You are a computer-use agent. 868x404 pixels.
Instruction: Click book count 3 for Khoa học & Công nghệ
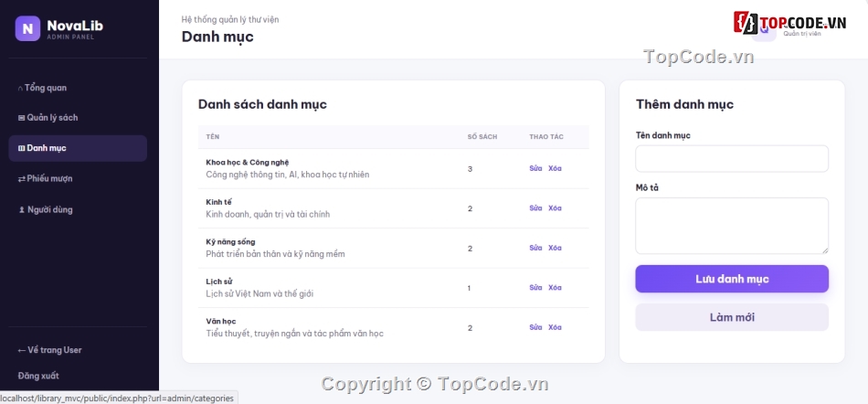coord(470,169)
